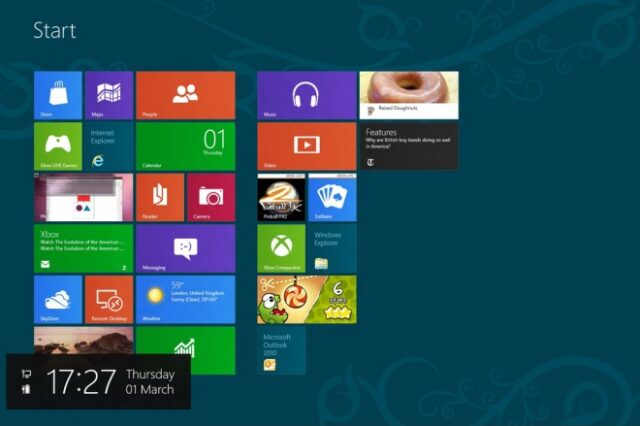Open the Camera tile

(211, 197)
